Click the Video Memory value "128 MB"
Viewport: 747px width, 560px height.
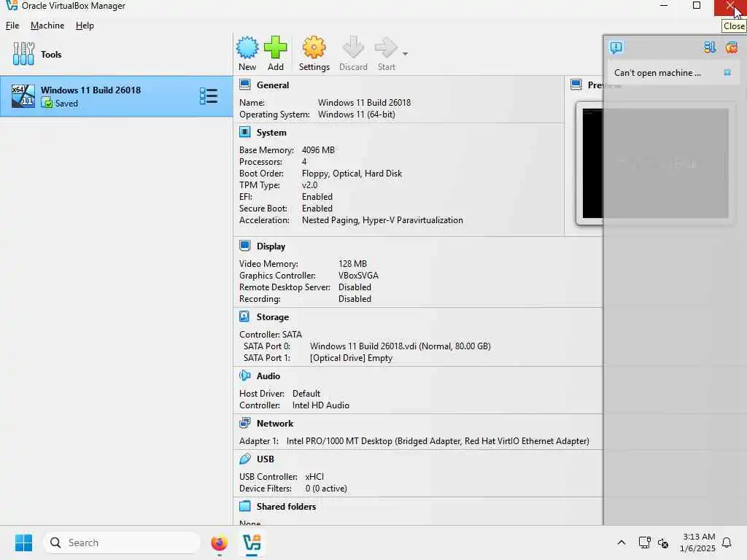[352, 264]
